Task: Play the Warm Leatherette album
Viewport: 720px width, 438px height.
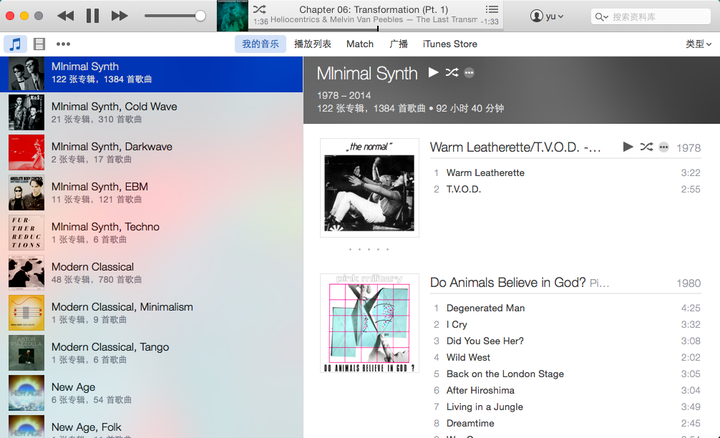Action: click(x=628, y=147)
